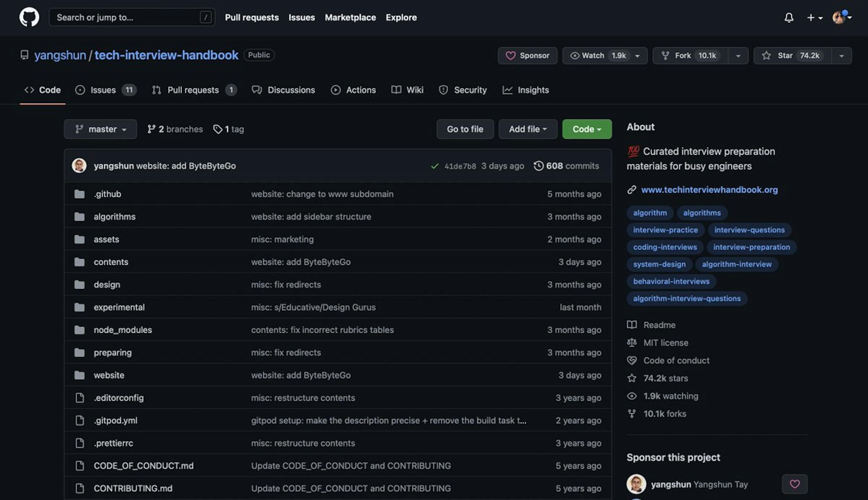Expand the Add file dropdown
This screenshot has height=500, width=868.
[528, 129]
